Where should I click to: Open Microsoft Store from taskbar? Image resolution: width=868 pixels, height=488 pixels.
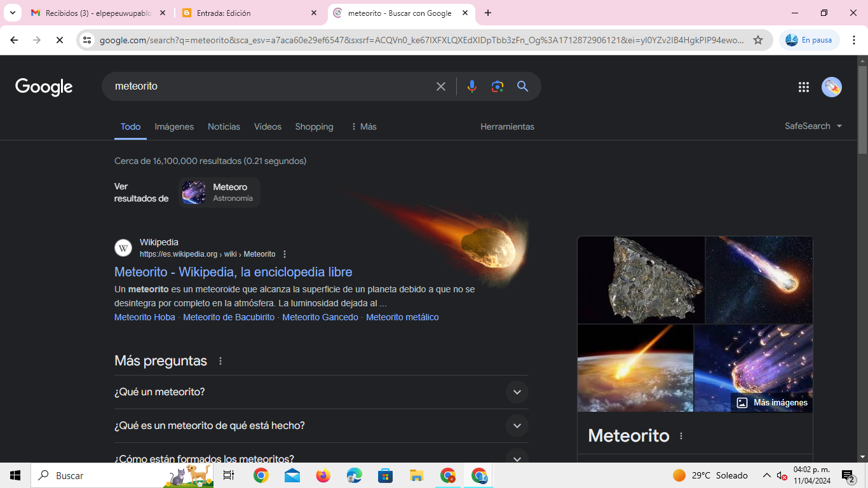(386, 475)
